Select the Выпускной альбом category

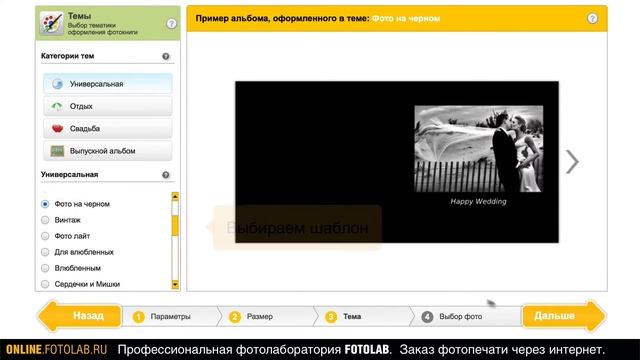point(108,151)
